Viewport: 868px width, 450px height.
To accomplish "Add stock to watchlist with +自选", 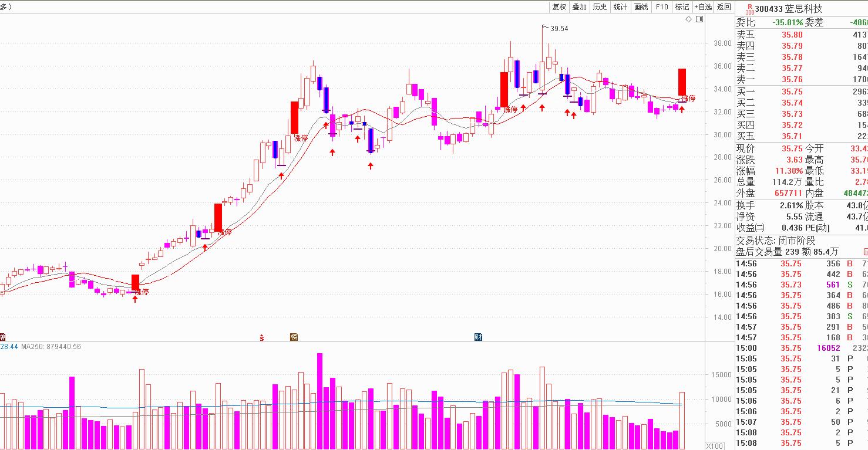I will click(704, 7).
